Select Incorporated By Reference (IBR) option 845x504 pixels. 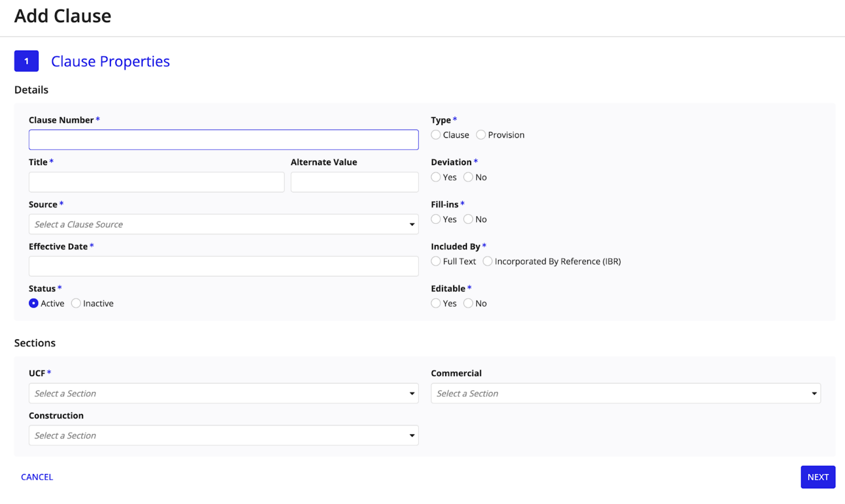click(x=487, y=261)
